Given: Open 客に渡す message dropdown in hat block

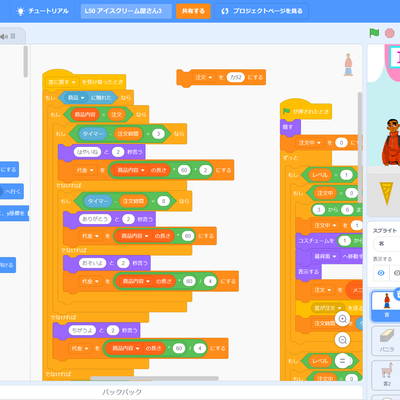Looking at the screenshot, I should tap(62, 82).
